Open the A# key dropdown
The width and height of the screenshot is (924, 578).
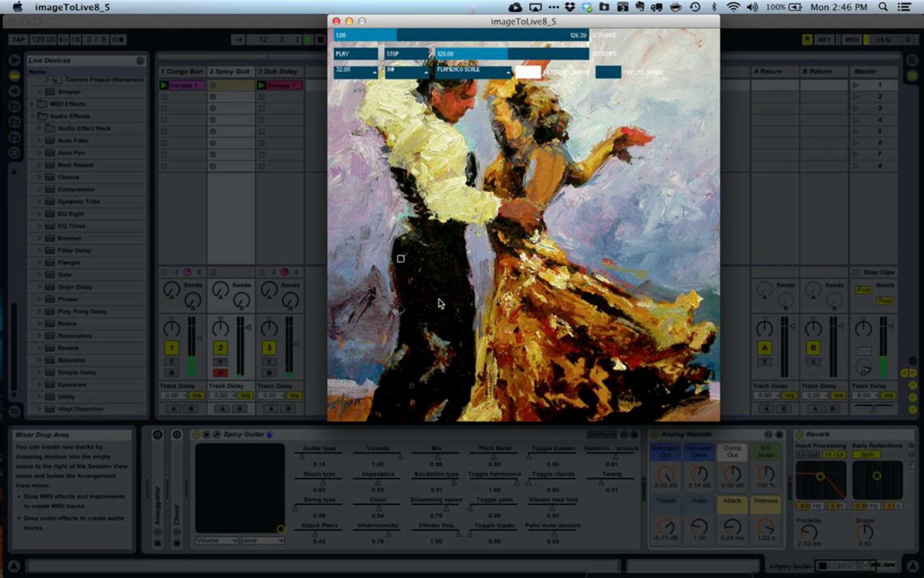(x=407, y=72)
